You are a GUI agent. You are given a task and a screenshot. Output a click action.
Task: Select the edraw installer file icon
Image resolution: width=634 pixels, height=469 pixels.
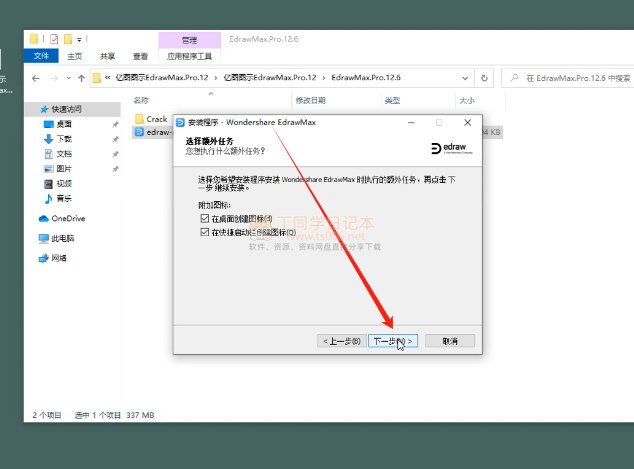(x=139, y=132)
